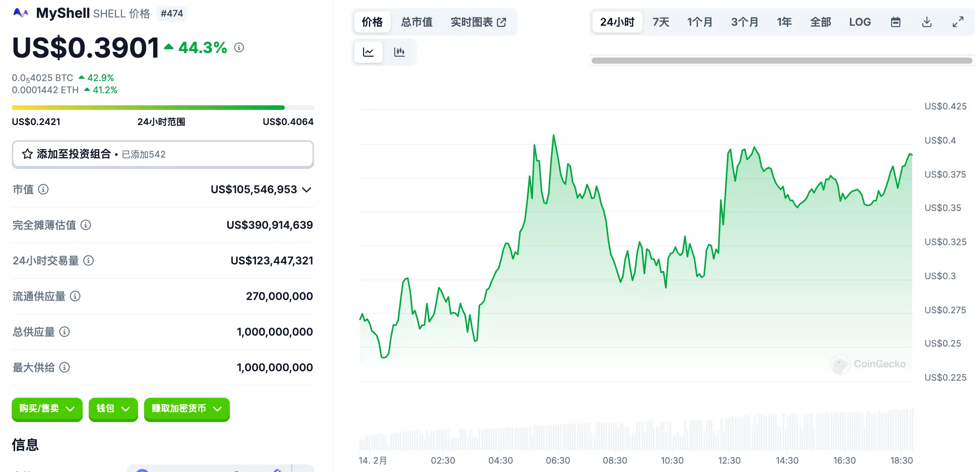Toggle LOG scale on the chart

click(860, 22)
